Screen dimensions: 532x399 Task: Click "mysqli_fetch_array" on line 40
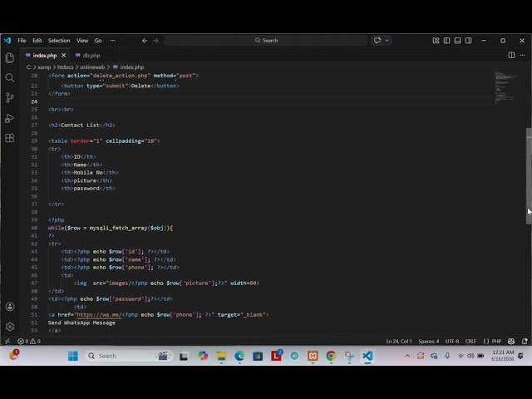(x=118, y=228)
